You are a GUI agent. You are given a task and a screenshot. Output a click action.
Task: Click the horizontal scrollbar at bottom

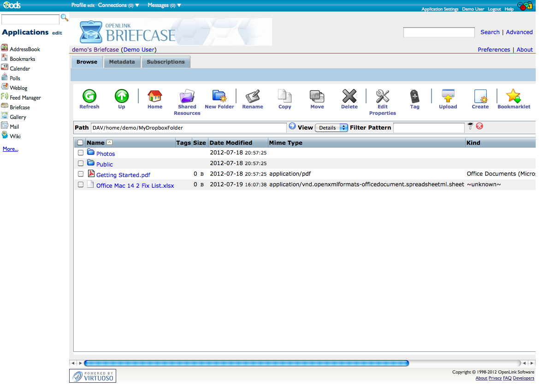[246, 363]
